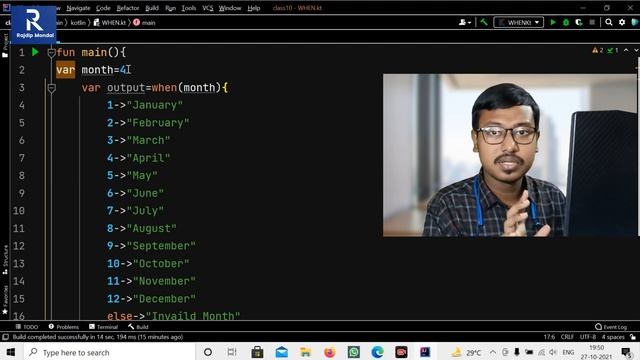This screenshot has width=640, height=360.
Task: Open Microsoft Store from the taskbar
Action: 257,352
